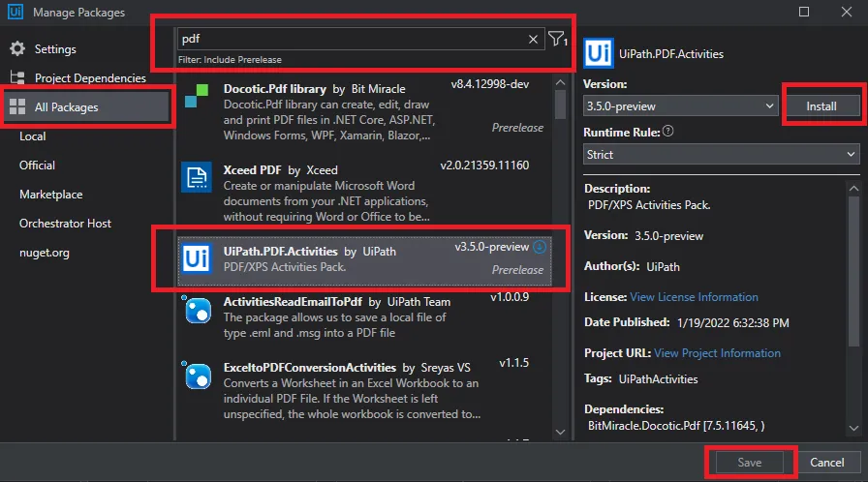The width and height of the screenshot is (868, 482).
Task: Click the Xceed PDF package icon
Action: tap(197, 177)
